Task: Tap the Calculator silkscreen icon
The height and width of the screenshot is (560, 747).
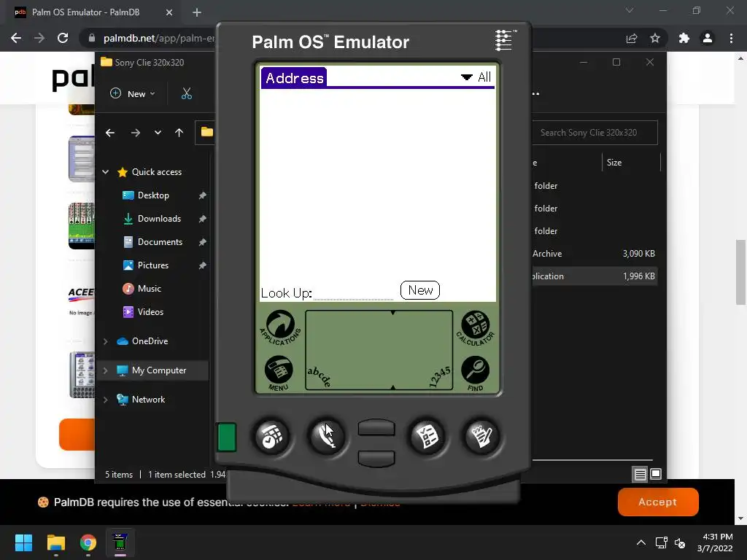Action: tap(475, 327)
